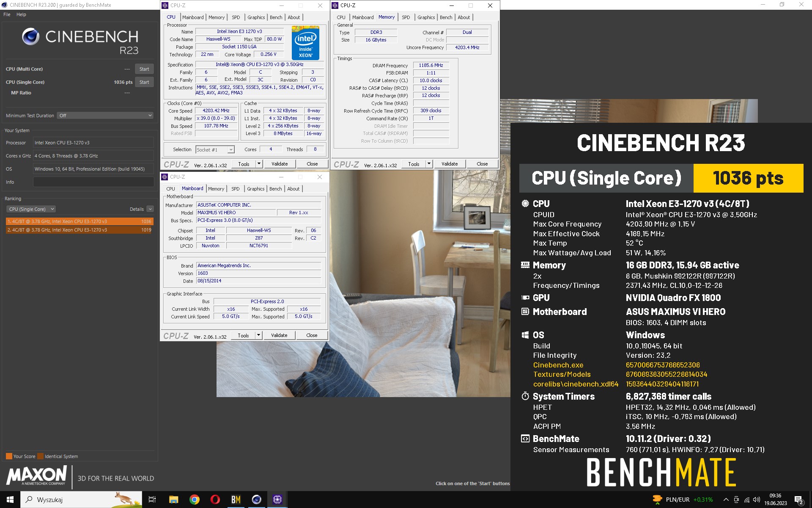
Task: Open the network status tray icon
Action: click(x=746, y=500)
